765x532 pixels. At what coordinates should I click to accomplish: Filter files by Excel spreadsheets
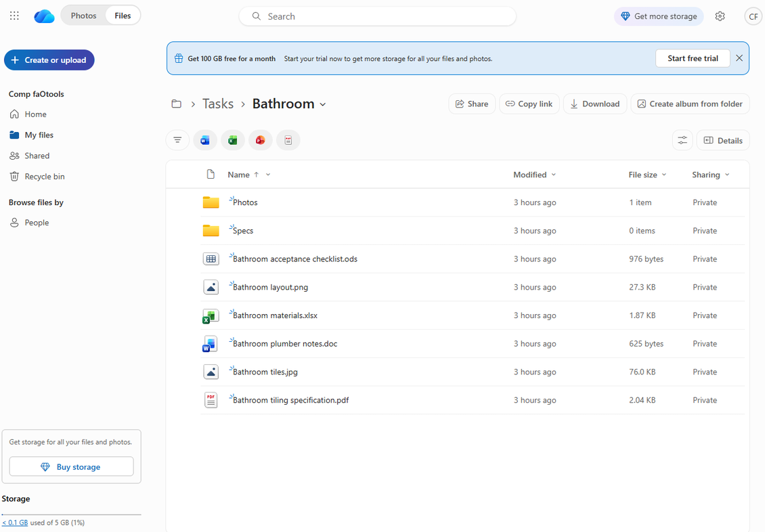233,140
